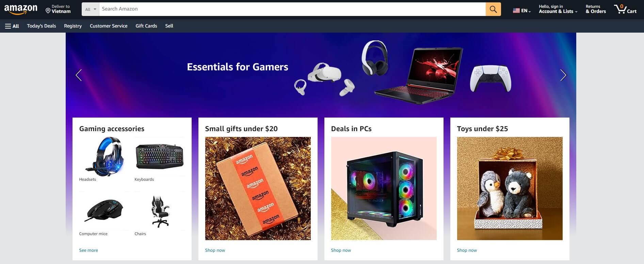The height and width of the screenshot is (264, 644).
Task: Open Today's Deals in navigation bar
Action: [42, 26]
